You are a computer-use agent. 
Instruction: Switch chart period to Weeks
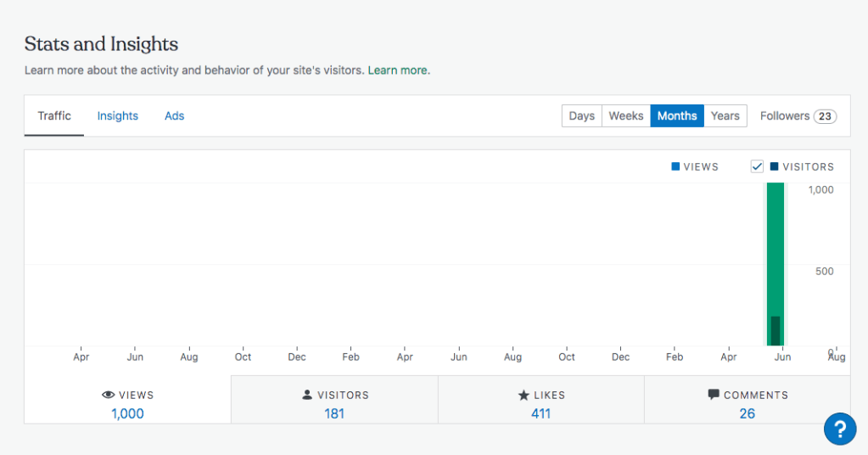(x=626, y=116)
